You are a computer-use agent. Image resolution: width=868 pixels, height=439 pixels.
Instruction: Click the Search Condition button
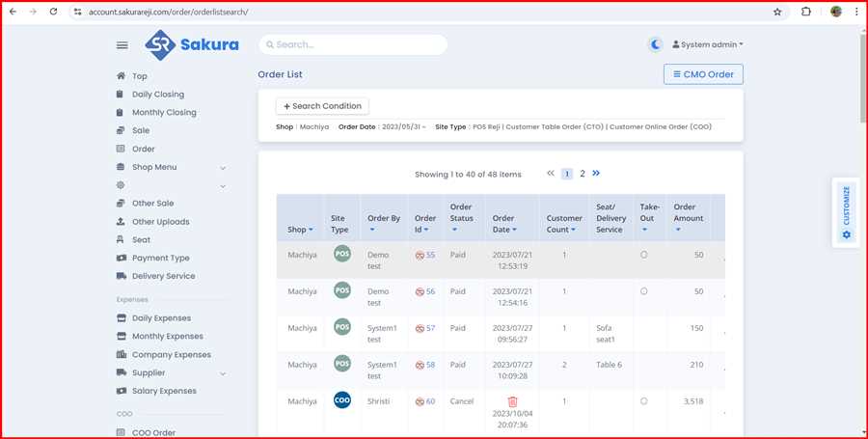pos(322,106)
